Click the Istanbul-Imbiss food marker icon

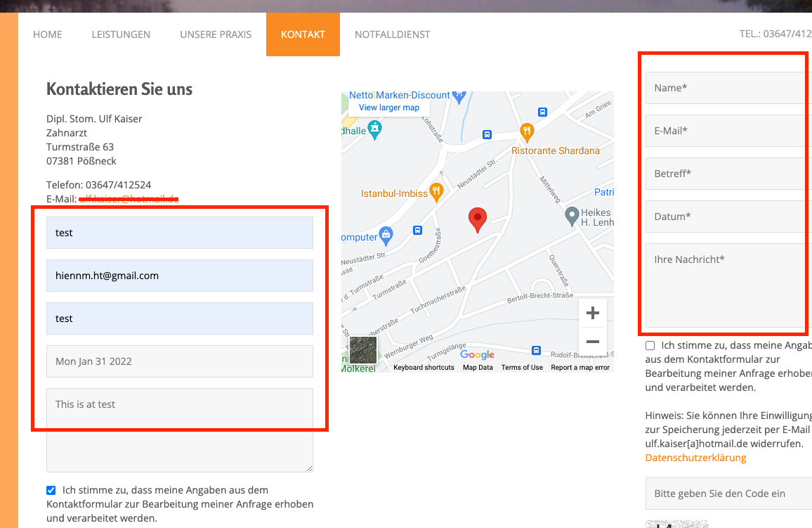(436, 190)
